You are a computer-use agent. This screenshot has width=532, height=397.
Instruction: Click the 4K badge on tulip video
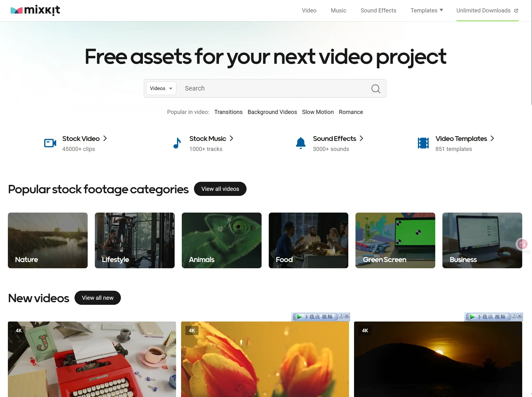point(192,330)
